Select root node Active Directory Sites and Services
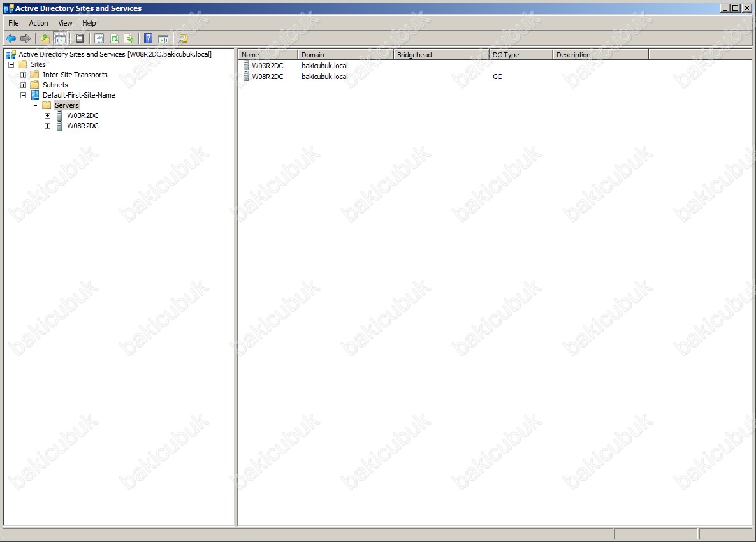 (115, 54)
